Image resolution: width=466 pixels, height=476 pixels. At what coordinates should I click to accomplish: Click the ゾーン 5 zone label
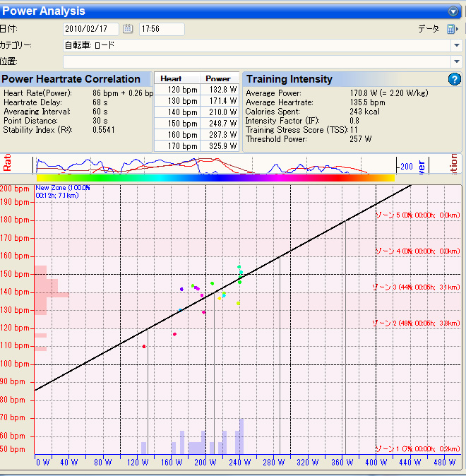point(418,215)
